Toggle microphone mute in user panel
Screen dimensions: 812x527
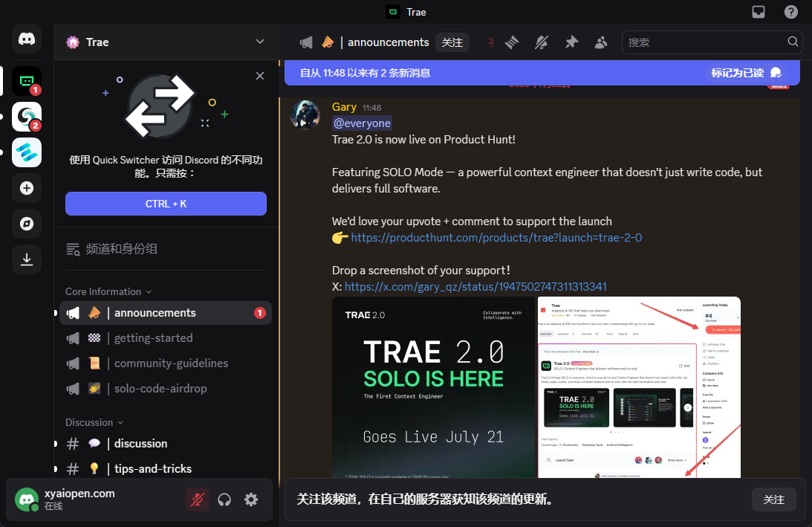click(198, 499)
